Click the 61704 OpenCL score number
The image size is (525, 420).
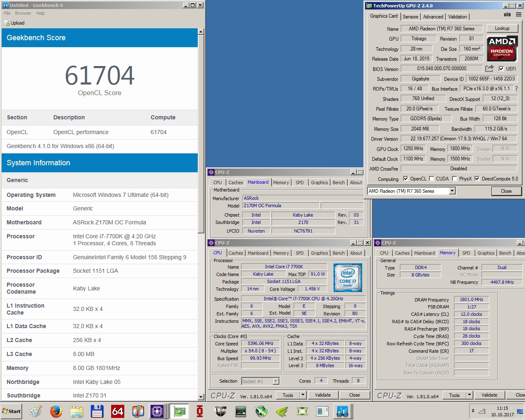(x=100, y=75)
